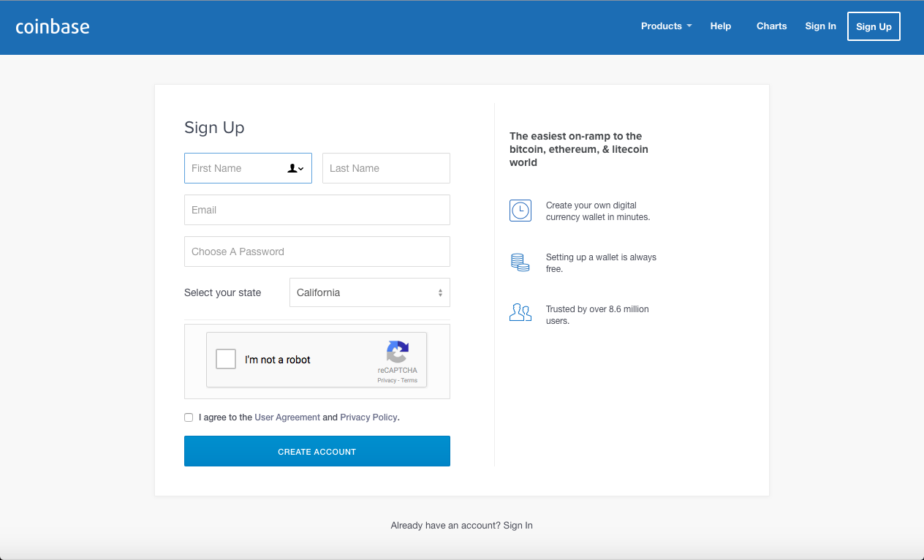Image resolution: width=924 pixels, height=560 pixels.
Task: Click the Sign In link below the form
Action: 518,526
